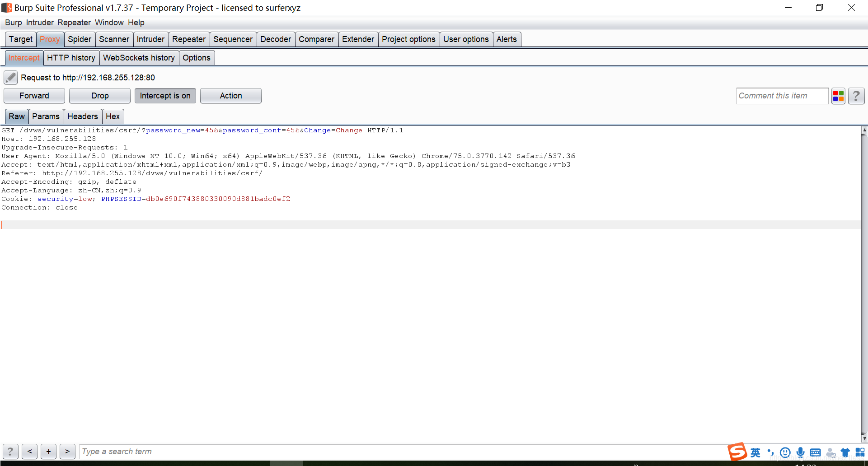Open the Window menu
This screenshot has width=868, height=466.
pos(109,23)
